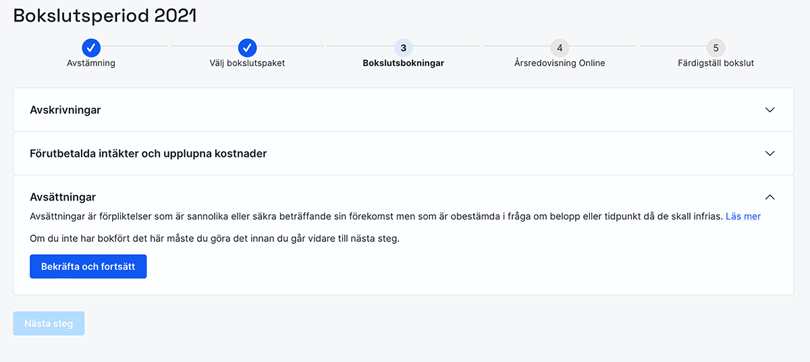Click the sentence starting 'Avsättningar är förpliktelser'
The image size is (810, 362).
[x=377, y=216]
